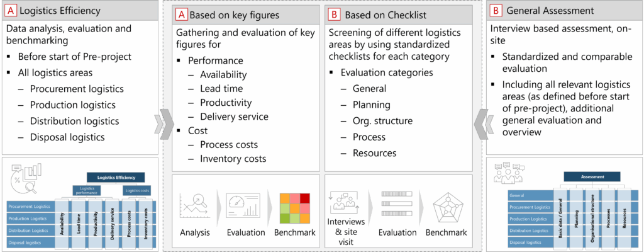Click the dark blue Logistics Efficiency box
The image size is (644, 252).
[x=115, y=177]
